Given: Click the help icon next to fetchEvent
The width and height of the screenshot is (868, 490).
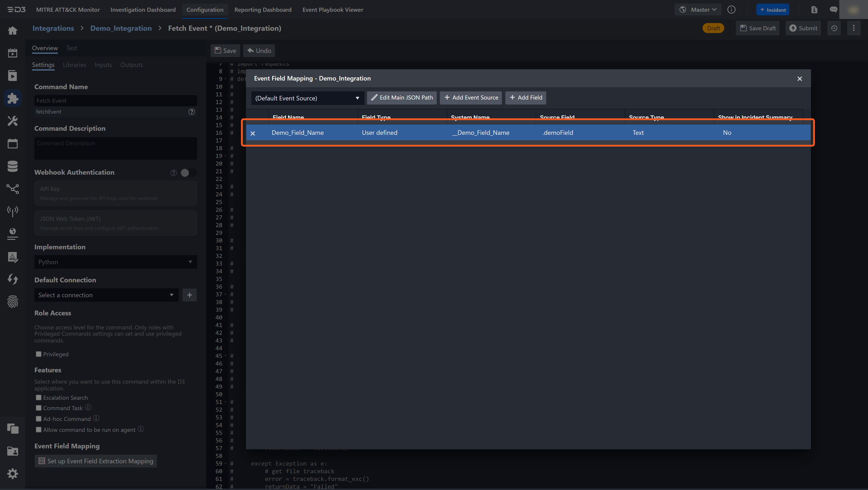Looking at the screenshot, I should point(191,112).
